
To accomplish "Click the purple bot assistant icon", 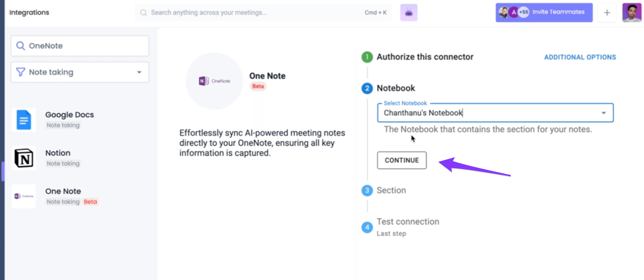I will click(x=409, y=12).
